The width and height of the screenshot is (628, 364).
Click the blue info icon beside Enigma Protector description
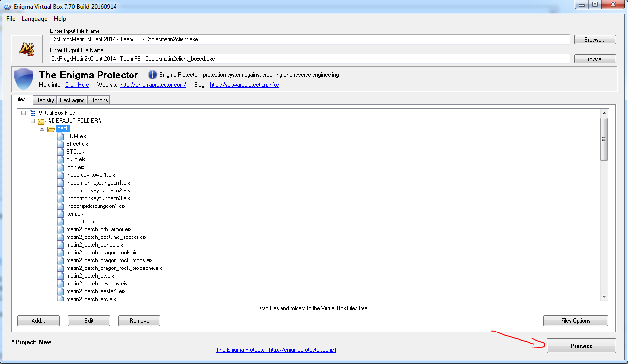point(152,75)
